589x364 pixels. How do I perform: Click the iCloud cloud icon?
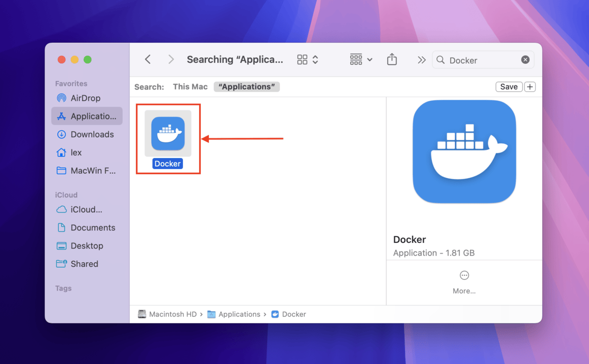pos(61,210)
